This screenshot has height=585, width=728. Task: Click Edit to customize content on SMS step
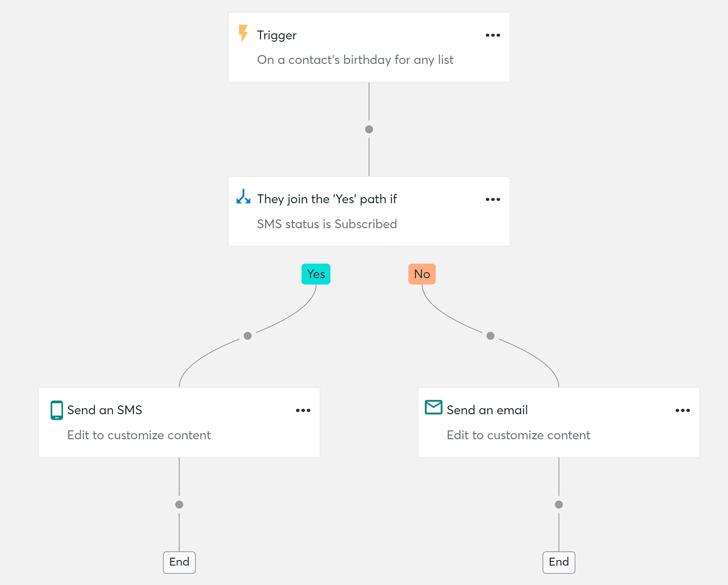point(139,435)
